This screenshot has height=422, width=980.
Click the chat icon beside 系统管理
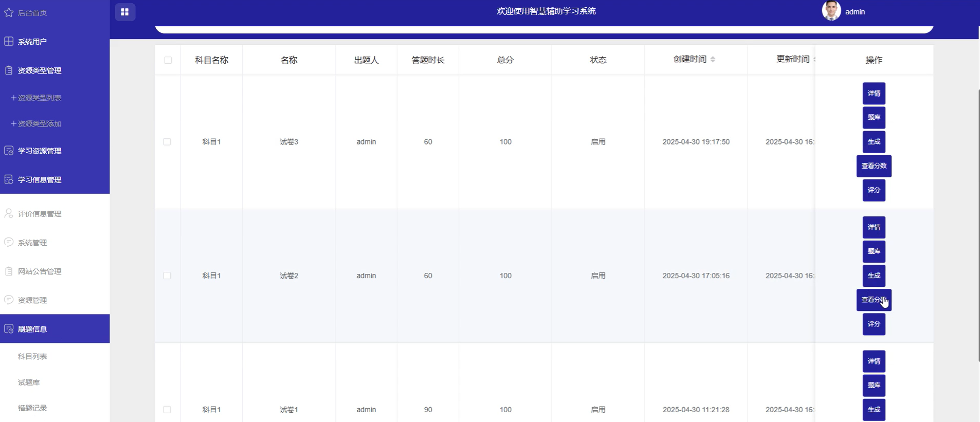(x=9, y=242)
